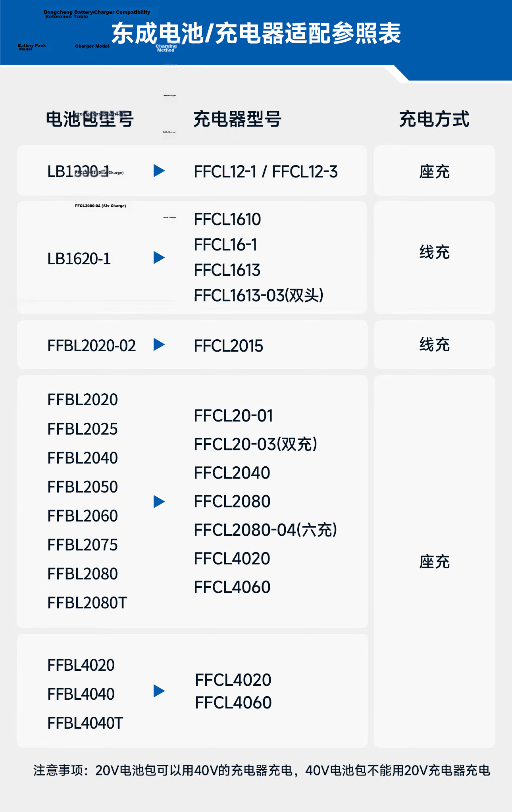Select battery model FFBL2050
This screenshot has width=512, height=812.
click(83, 487)
